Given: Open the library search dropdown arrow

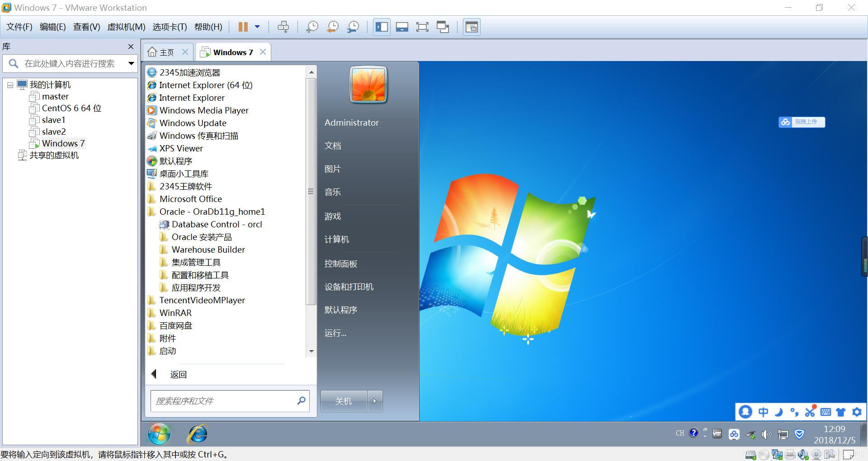Looking at the screenshot, I should 131,63.
